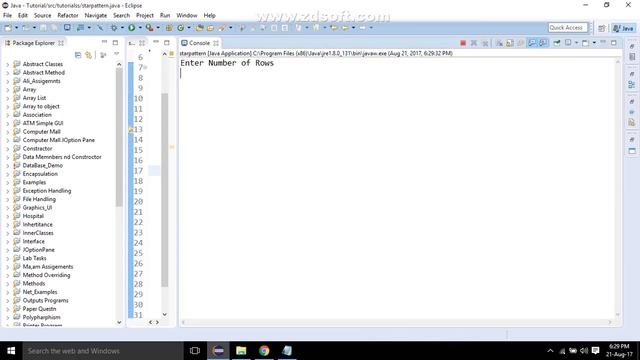Expand the ATM Simple GUI project
This screenshot has height=360, width=640.
click(x=7, y=124)
